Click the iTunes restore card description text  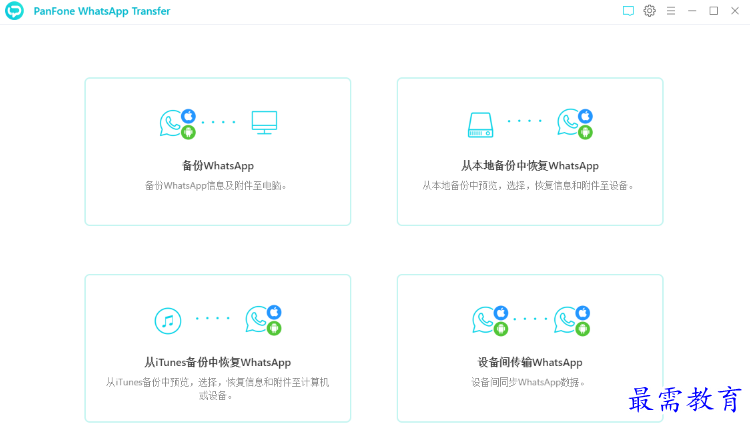(x=217, y=388)
